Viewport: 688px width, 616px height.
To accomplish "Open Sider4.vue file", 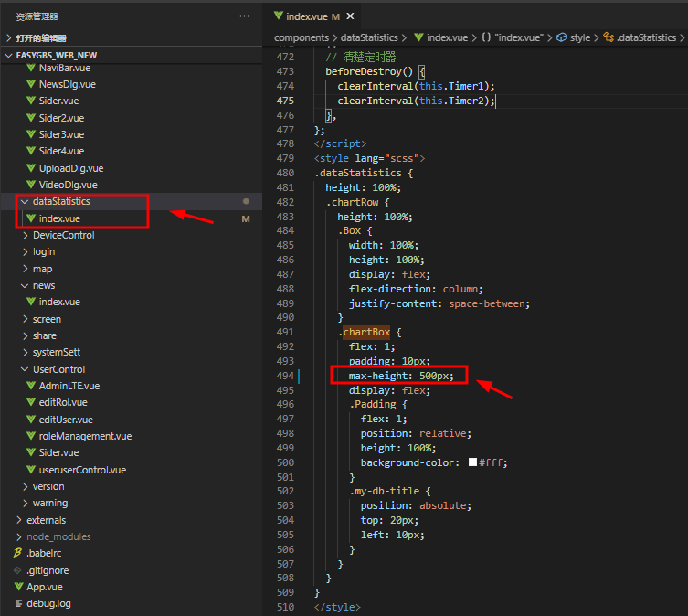I will 61,151.
